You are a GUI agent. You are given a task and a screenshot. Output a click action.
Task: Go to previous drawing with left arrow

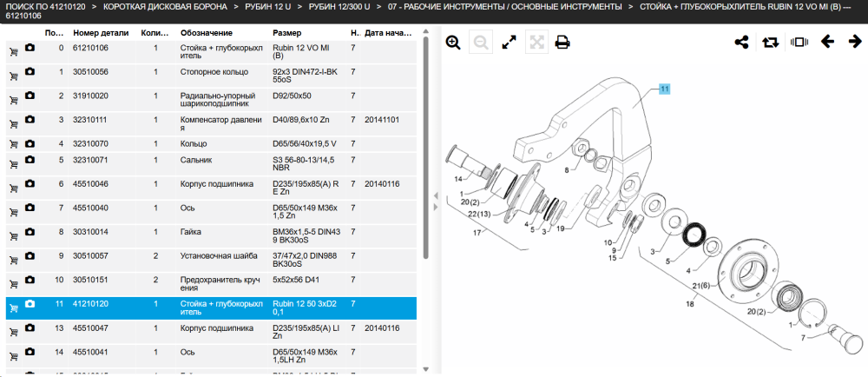point(827,42)
